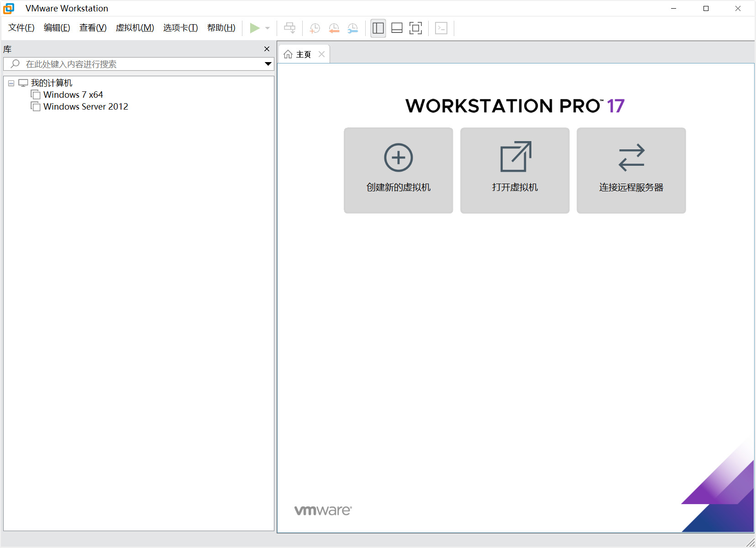Show the thumbnail bar
This screenshot has height=548, width=756.
pos(396,28)
